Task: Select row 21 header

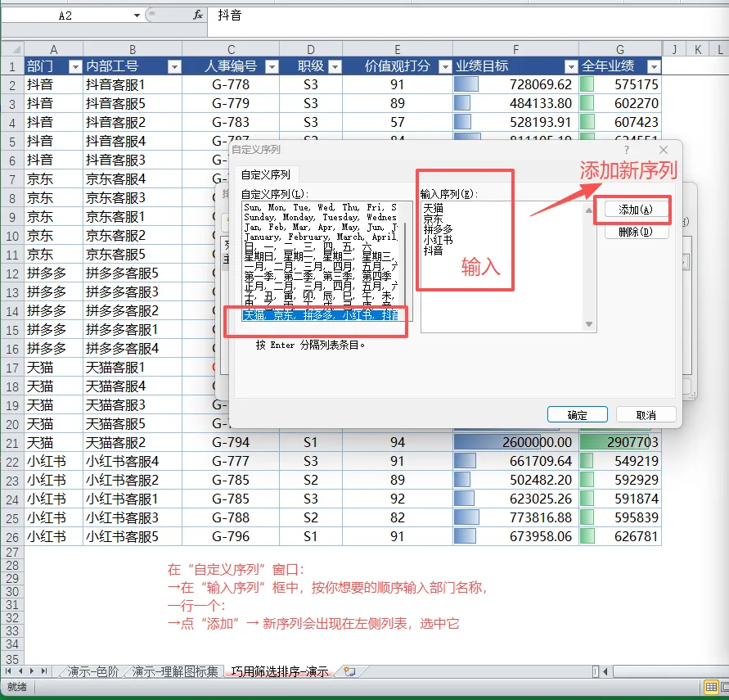Action: pyautogui.click(x=12, y=443)
